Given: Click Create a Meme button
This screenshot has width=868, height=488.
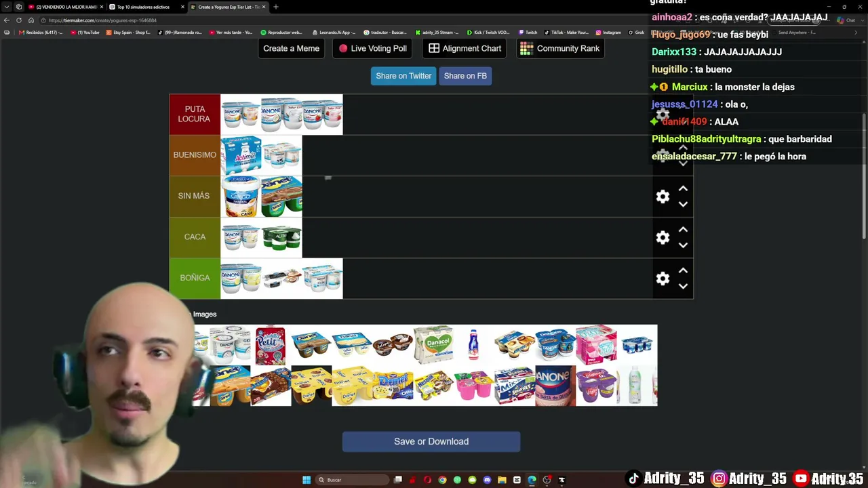Looking at the screenshot, I should [x=291, y=49].
